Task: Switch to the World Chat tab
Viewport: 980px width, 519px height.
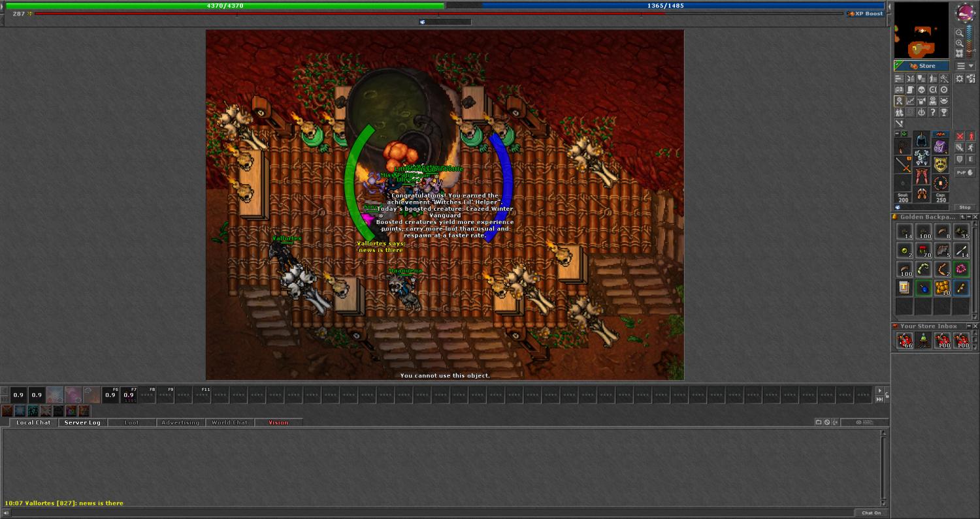Action: tap(229, 422)
